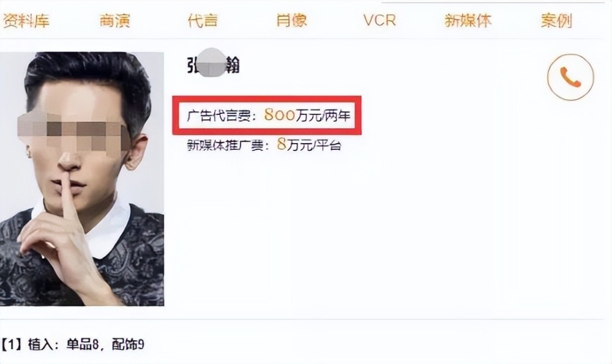Click the pixelated mosaic on the photo
The width and height of the screenshot is (612, 364).
pos(74,132)
